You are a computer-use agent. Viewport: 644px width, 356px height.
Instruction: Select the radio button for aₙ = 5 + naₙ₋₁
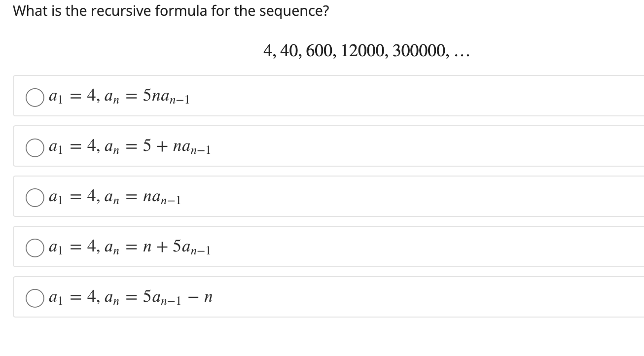click(35, 147)
